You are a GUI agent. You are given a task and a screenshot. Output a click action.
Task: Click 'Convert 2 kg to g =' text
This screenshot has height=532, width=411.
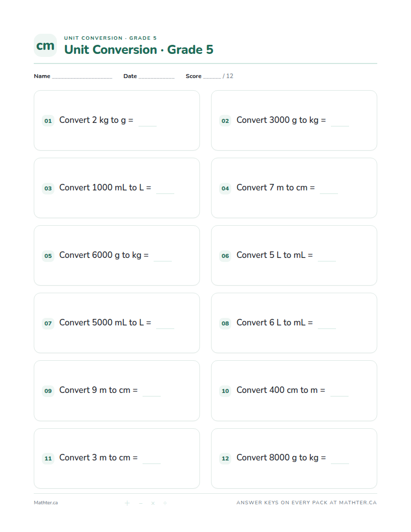[x=96, y=120]
